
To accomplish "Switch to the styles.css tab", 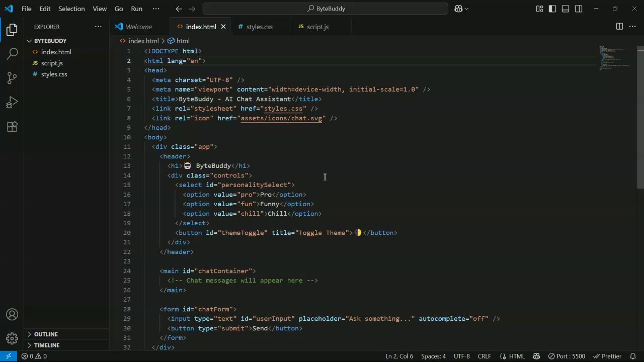I will (x=260, y=27).
